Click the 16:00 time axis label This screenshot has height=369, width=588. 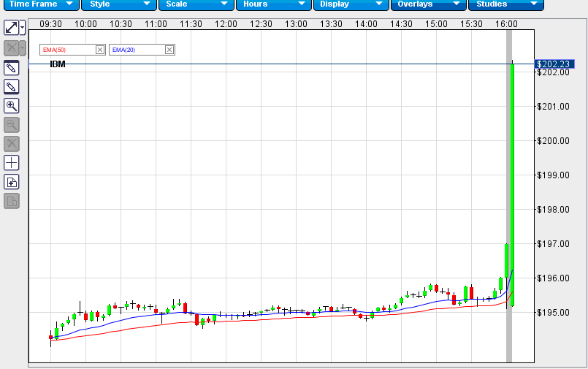[x=506, y=24]
